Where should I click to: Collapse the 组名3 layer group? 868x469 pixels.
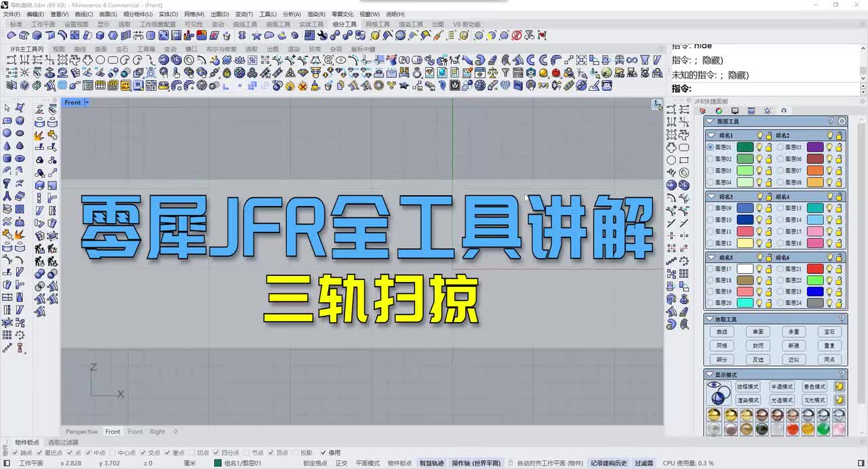(x=711, y=197)
